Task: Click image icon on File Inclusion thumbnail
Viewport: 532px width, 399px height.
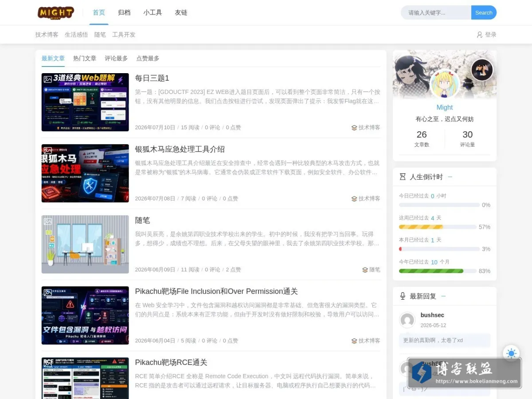Action: tap(48, 292)
